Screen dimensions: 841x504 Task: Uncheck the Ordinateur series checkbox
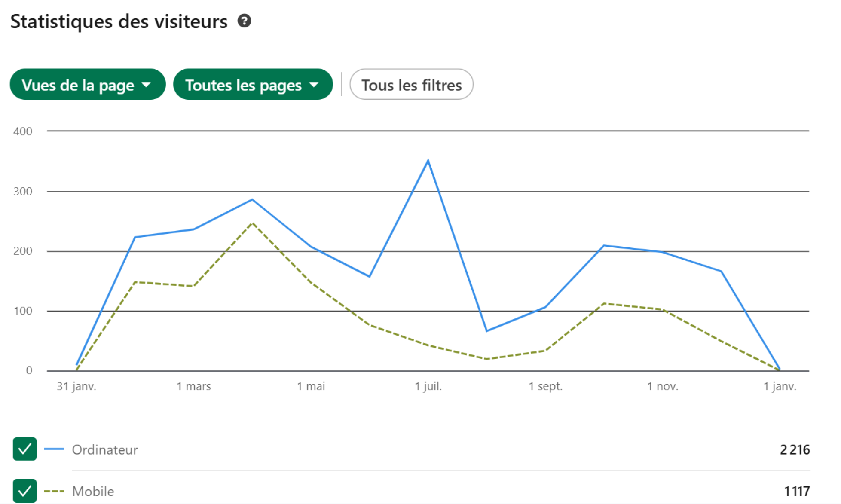tap(24, 449)
